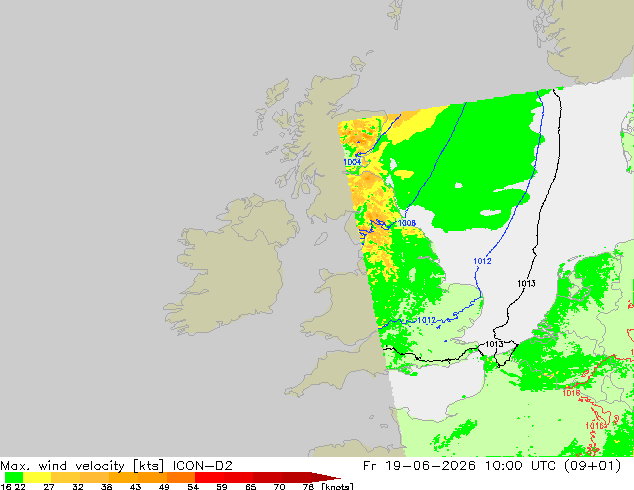
Task: Click the 1012 isobar label over southern England
Action: [427, 320]
